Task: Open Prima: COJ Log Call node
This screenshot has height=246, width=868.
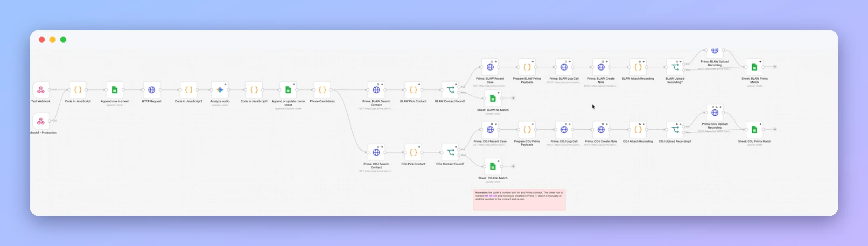Action: tap(564, 130)
